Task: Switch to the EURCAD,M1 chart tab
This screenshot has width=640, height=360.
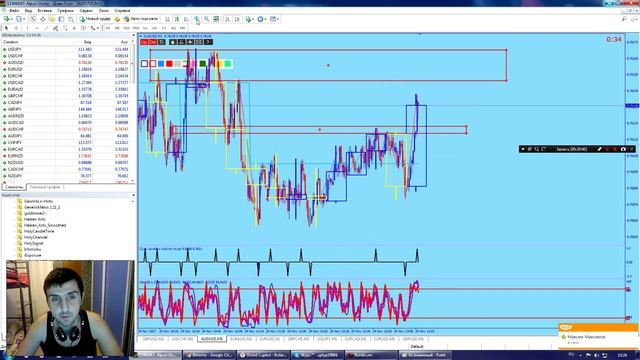Action: (x=355, y=339)
